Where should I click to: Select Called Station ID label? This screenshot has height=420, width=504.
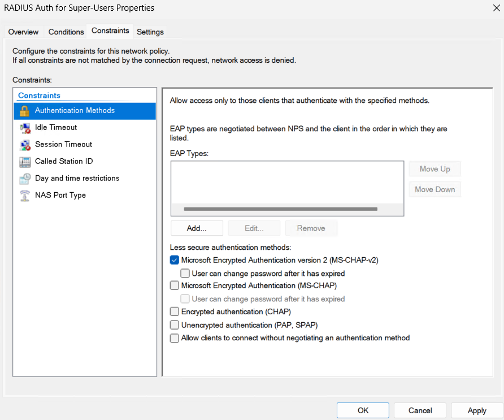(64, 161)
